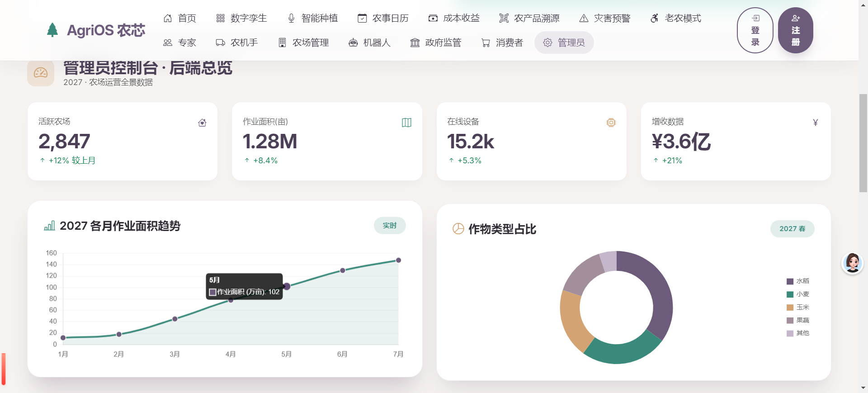Switch to 老农模式
The image size is (868, 393).
[x=675, y=18]
